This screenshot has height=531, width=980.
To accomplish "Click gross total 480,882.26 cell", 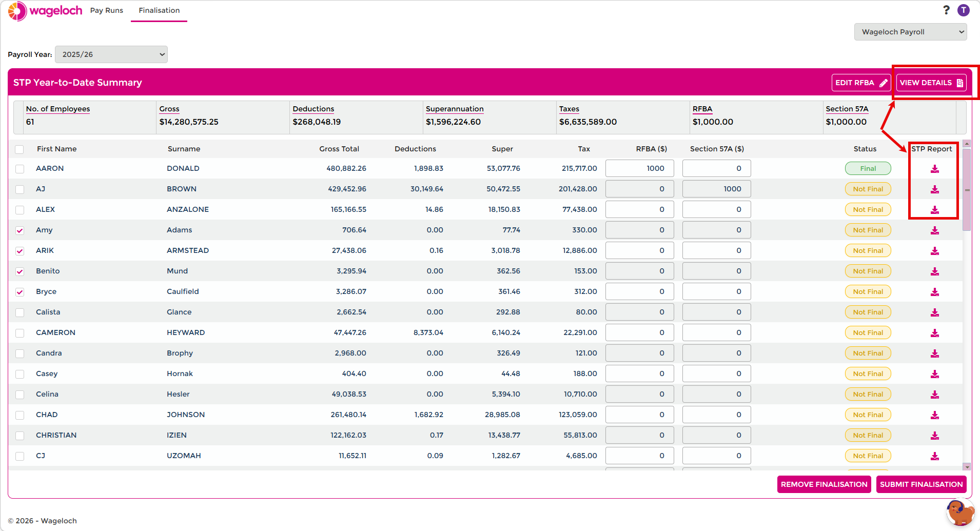I will (346, 168).
